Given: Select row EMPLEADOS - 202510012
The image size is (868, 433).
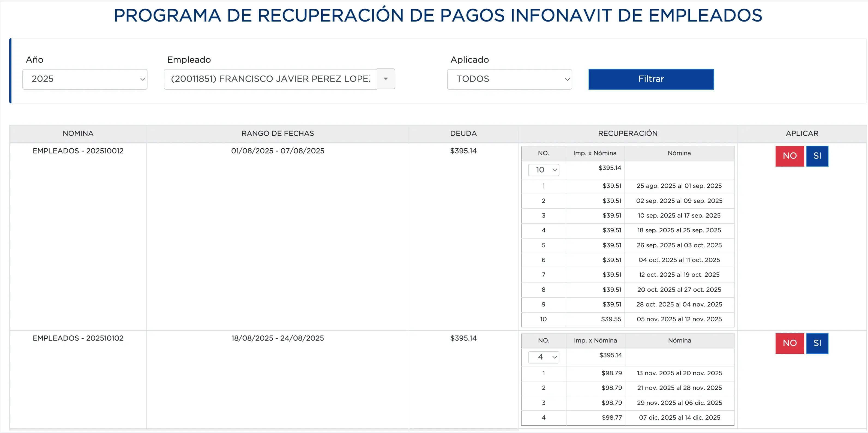Looking at the screenshot, I should pyautogui.click(x=78, y=151).
